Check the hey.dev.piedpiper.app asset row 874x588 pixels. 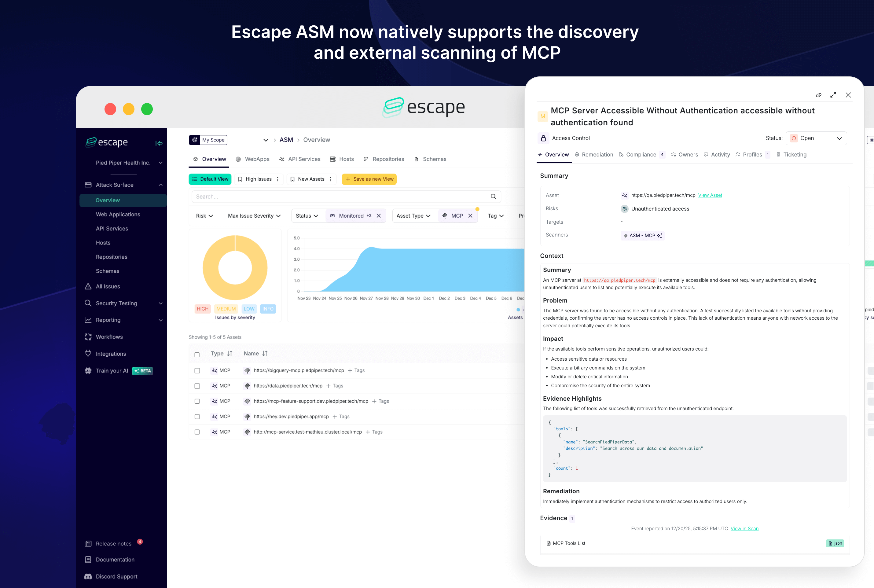coord(197,417)
